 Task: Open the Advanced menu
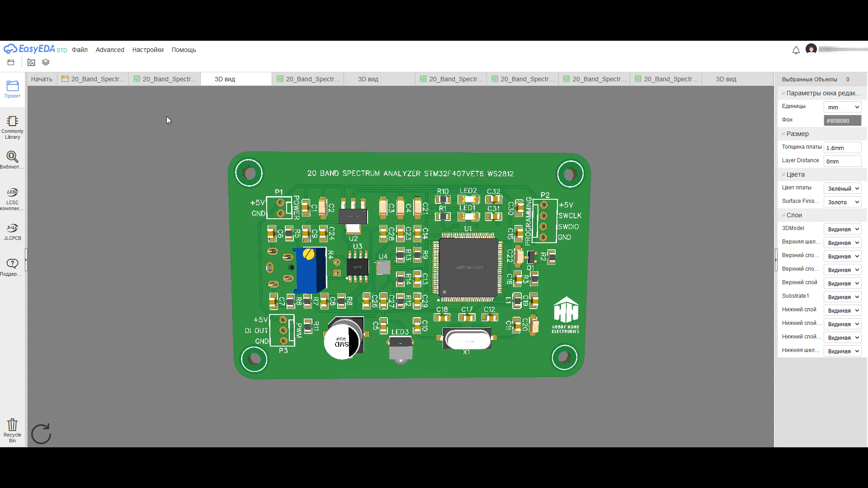[x=109, y=50]
